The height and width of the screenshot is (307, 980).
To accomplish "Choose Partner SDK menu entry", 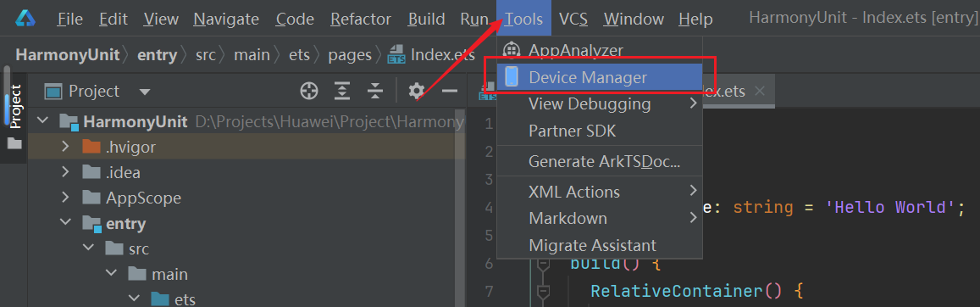I will pyautogui.click(x=600, y=131).
